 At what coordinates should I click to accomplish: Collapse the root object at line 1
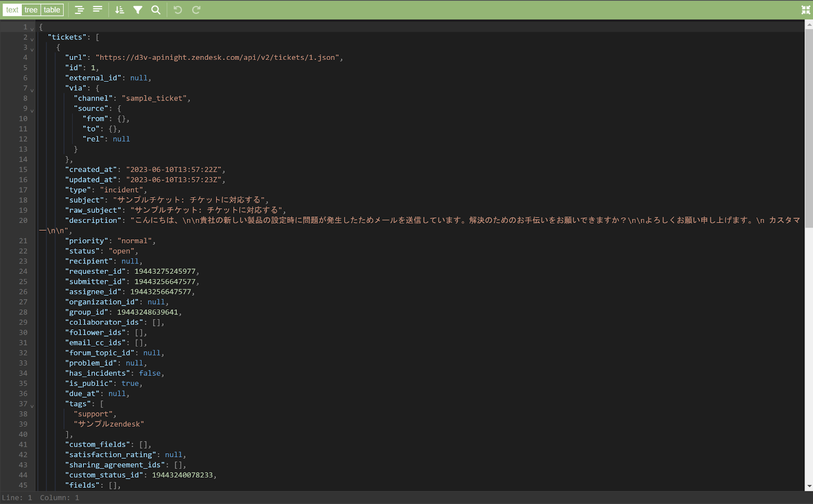(x=32, y=29)
